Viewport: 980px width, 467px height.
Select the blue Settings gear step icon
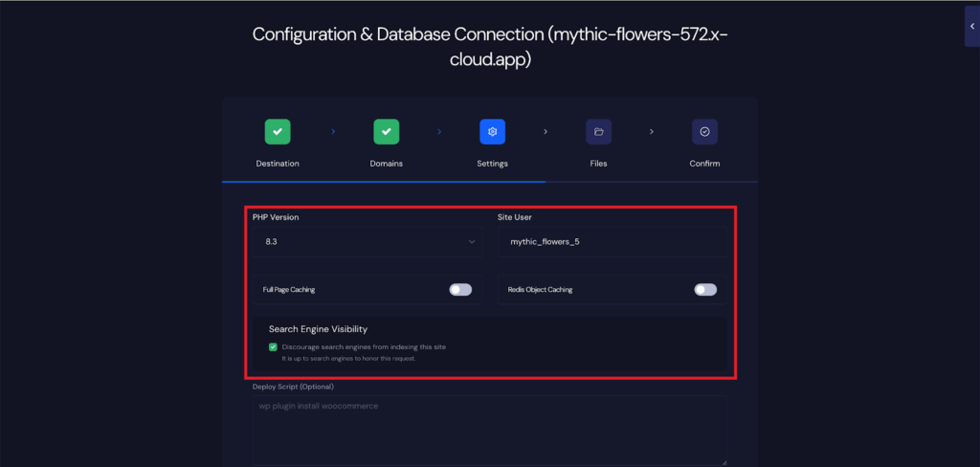tap(492, 131)
